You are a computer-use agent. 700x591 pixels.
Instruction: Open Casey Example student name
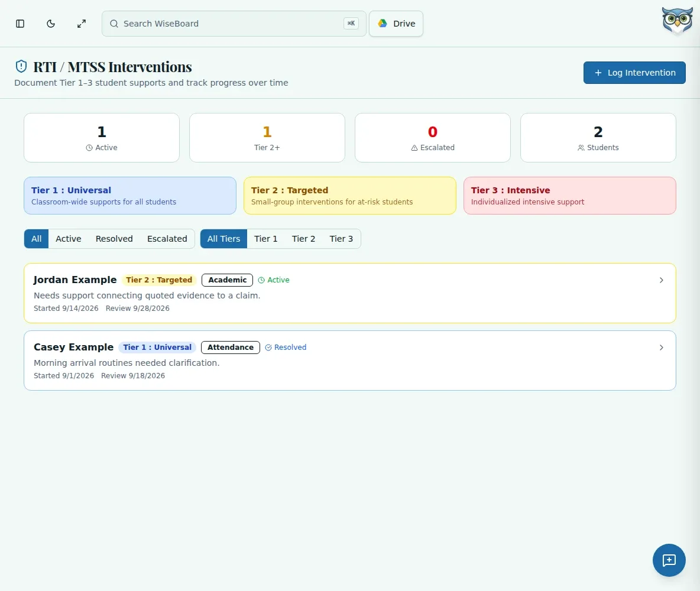pyautogui.click(x=74, y=348)
